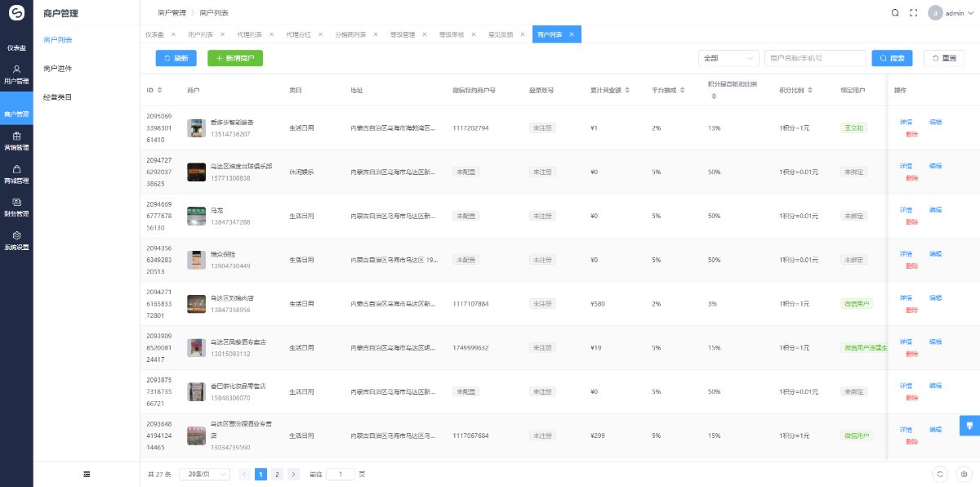Close the 用户列表 tab
The height and width of the screenshot is (487, 980).
pos(222,34)
